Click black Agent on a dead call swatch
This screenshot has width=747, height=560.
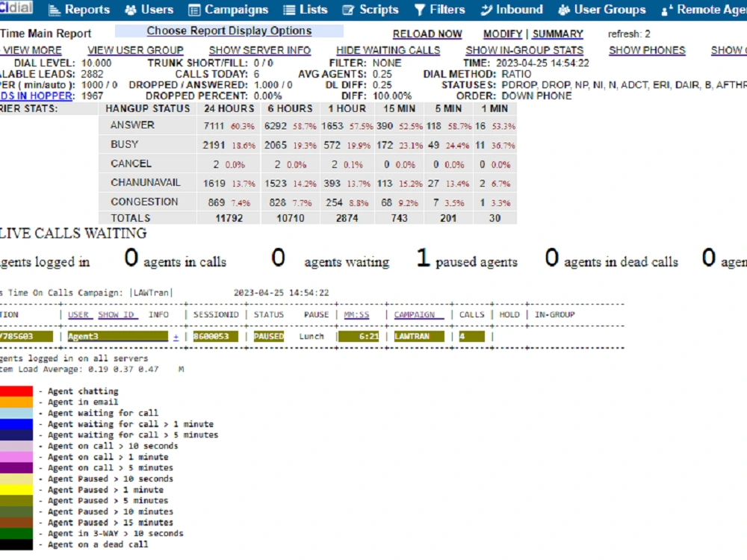tap(16, 544)
